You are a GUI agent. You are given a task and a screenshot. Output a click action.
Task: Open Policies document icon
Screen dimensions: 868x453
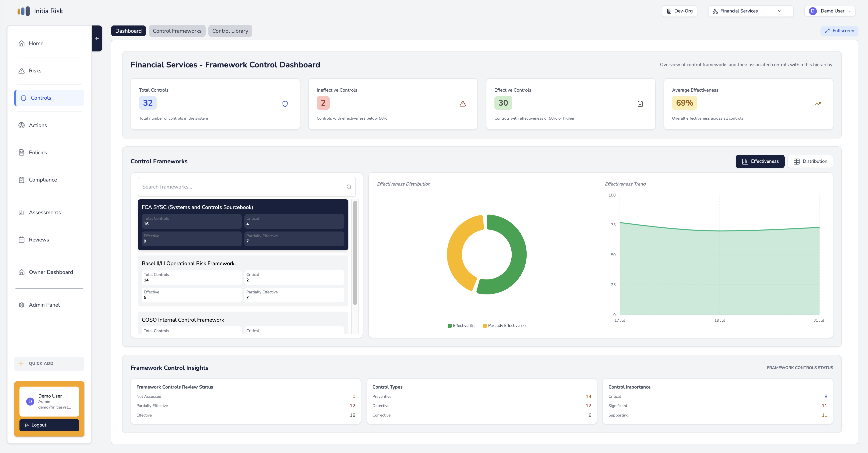click(x=21, y=153)
